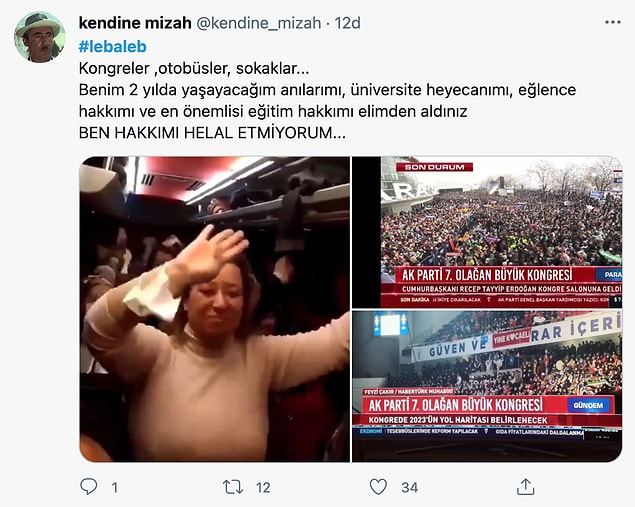Open the @kendine_mizah handle link

pos(259,23)
